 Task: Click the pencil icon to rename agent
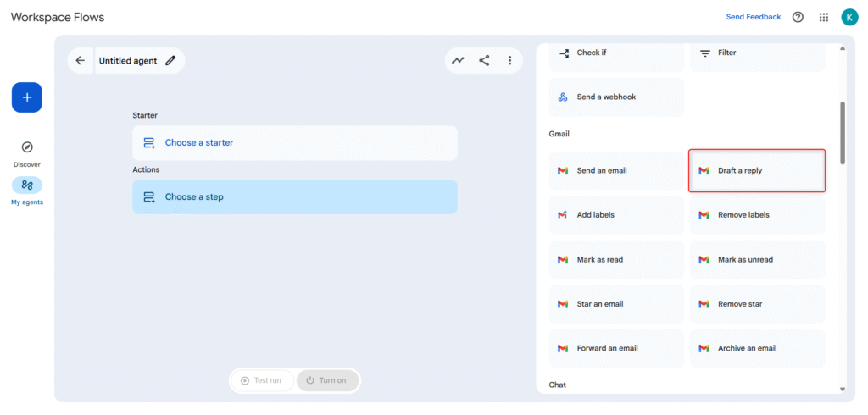click(171, 61)
